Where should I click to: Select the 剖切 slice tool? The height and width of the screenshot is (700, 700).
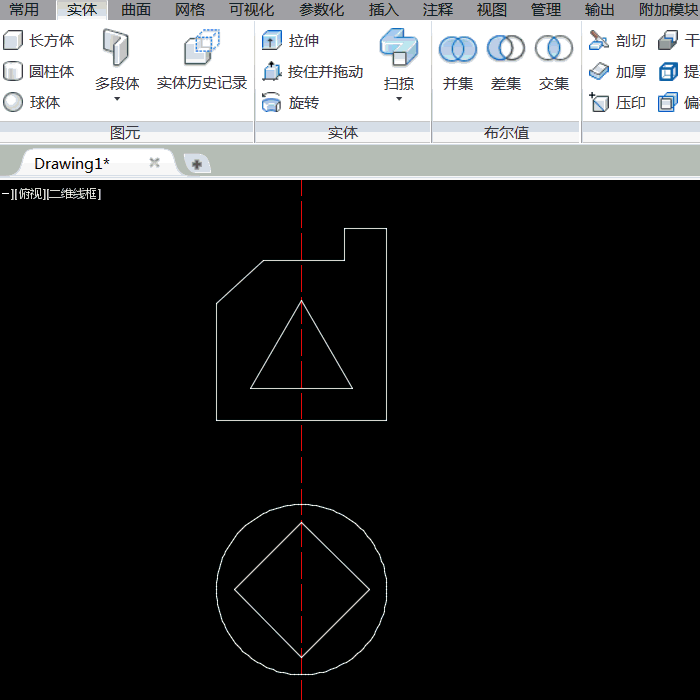(617, 41)
